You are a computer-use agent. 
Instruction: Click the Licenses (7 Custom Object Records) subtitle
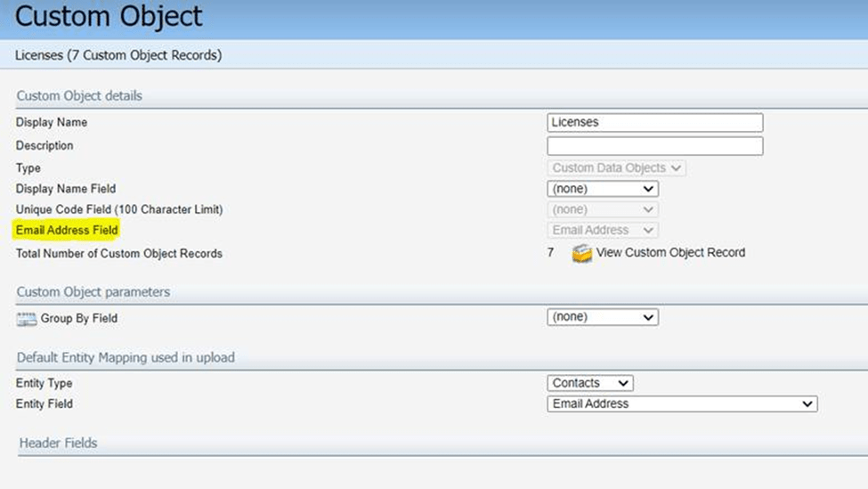(x=118, y=55)
